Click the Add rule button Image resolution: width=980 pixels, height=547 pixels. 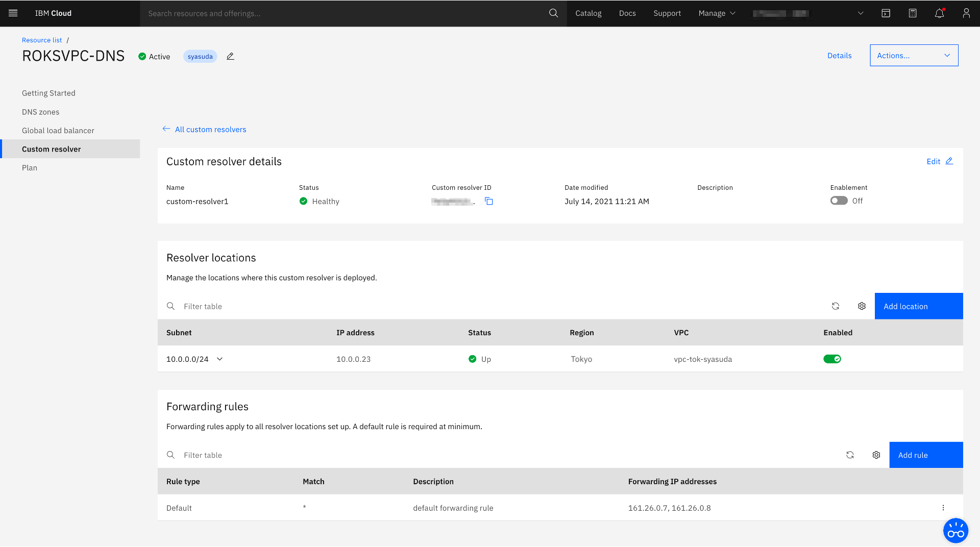[926, 455]
